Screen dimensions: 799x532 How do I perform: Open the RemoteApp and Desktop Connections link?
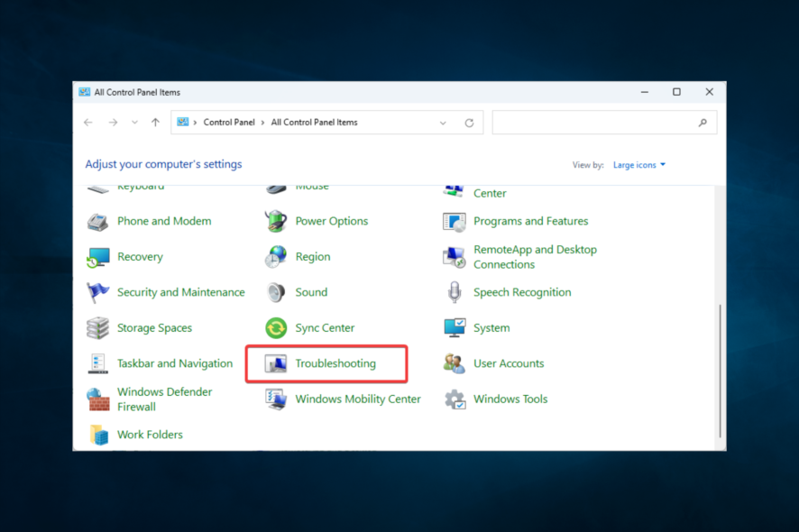pos(535,257)
